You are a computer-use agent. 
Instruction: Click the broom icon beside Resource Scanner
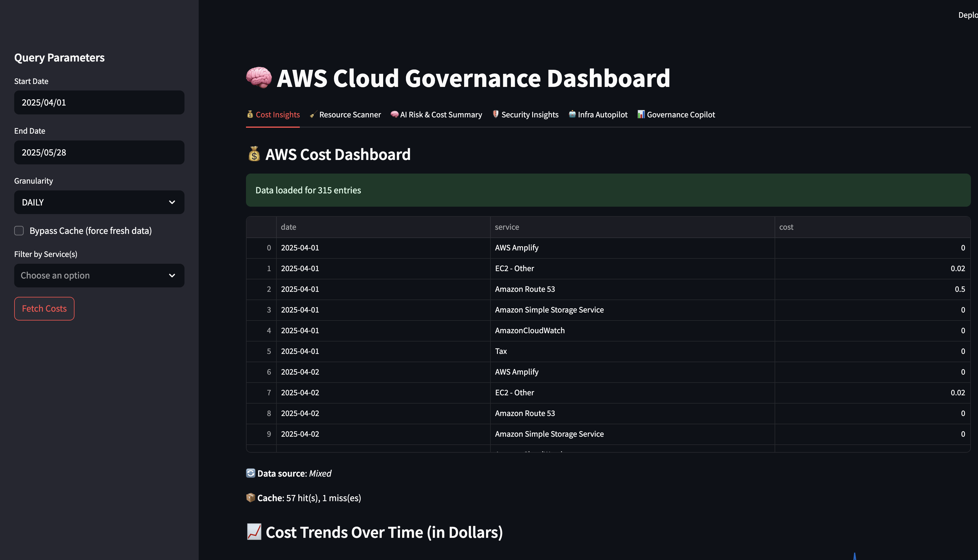tap(313, 114)
